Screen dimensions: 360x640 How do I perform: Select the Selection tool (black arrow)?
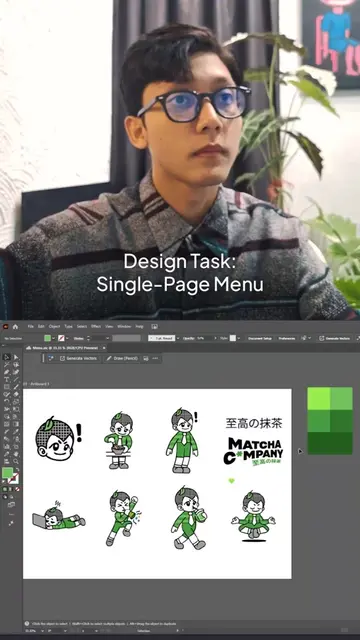tap(7, 357)
